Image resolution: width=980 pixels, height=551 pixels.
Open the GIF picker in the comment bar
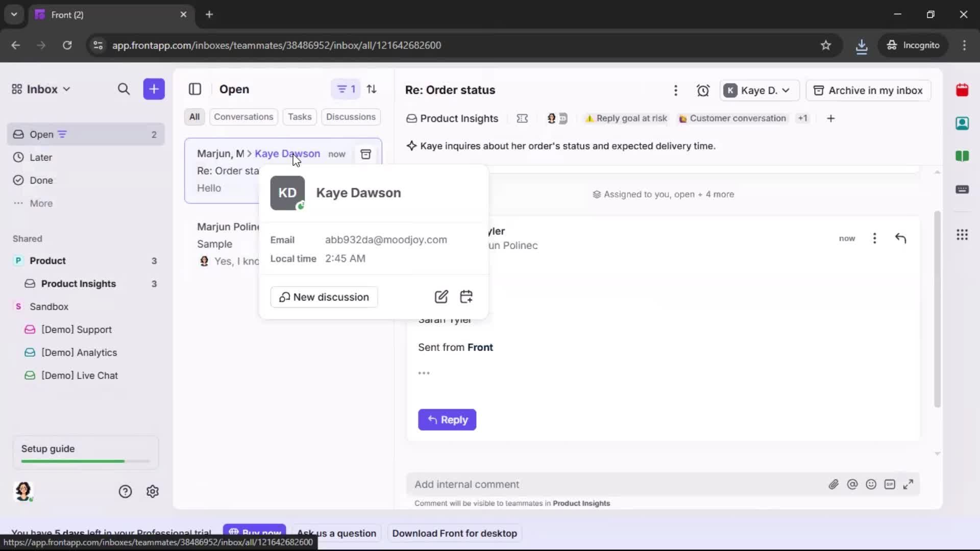(890, 484)
